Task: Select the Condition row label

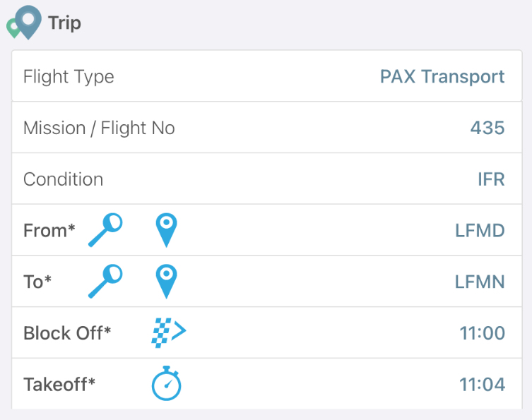Action: point(63,179)
